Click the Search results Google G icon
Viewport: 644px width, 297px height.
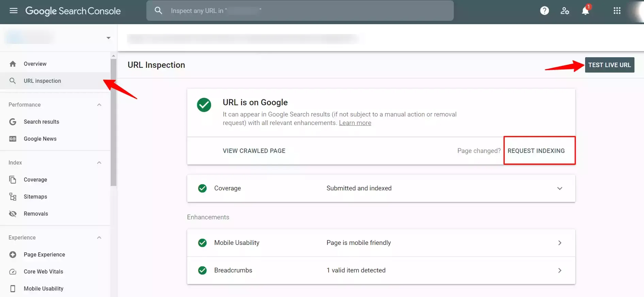point(13,122)
